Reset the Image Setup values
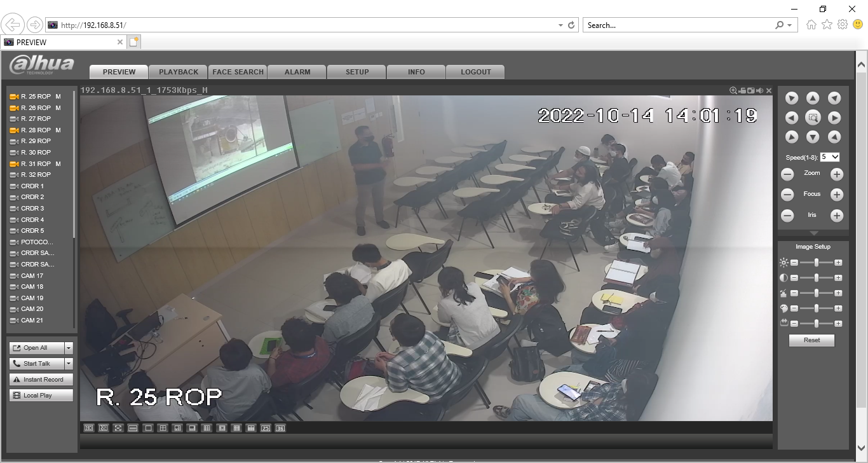 [811, 340]
